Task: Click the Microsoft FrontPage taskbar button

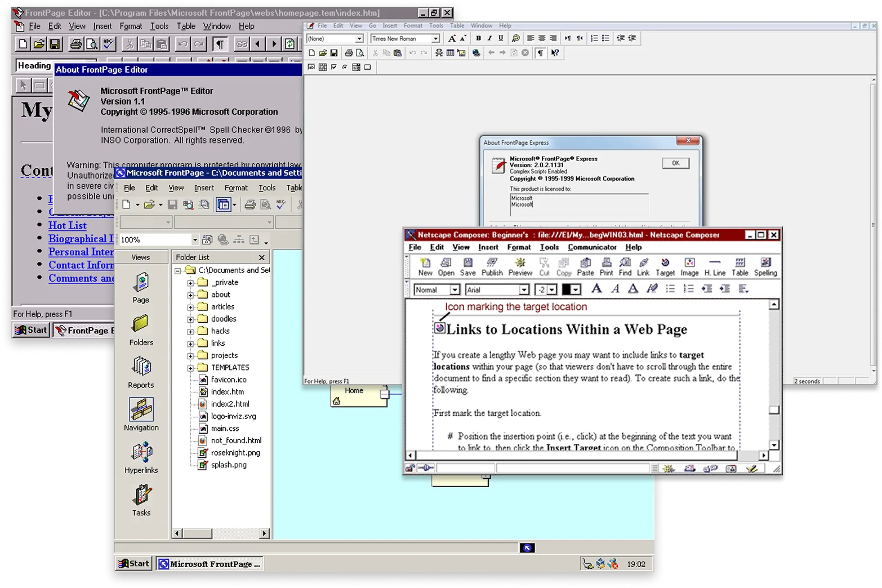Action: [x=210, y=564]
